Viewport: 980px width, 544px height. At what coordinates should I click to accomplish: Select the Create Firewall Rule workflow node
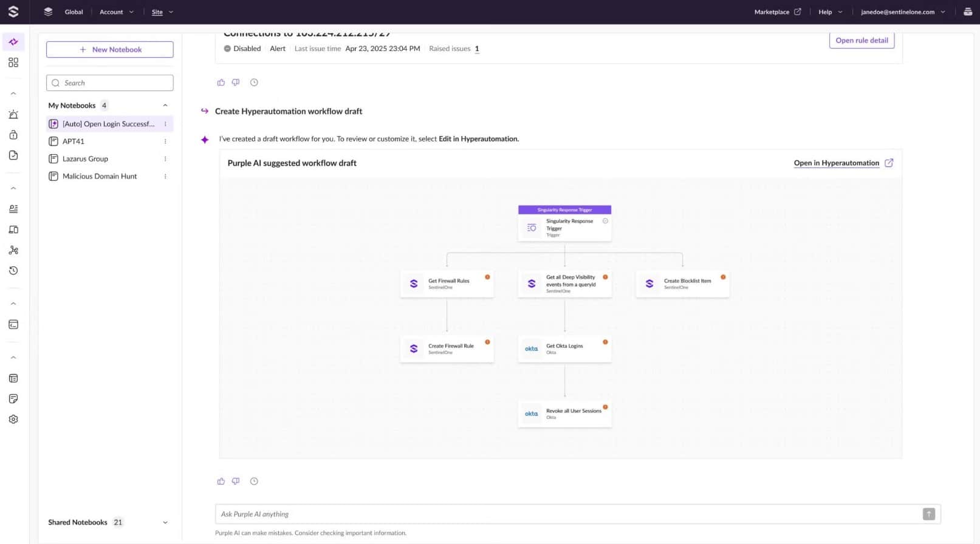(447, 349)
